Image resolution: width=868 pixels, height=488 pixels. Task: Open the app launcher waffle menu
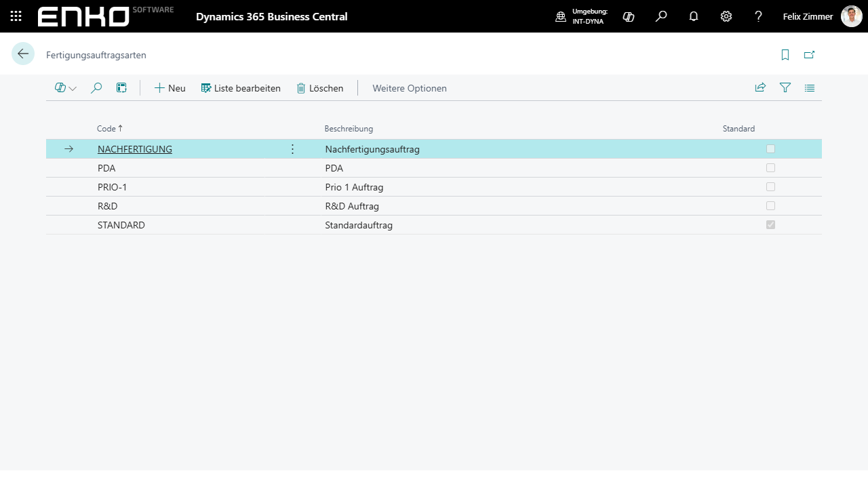pos(16,16)
